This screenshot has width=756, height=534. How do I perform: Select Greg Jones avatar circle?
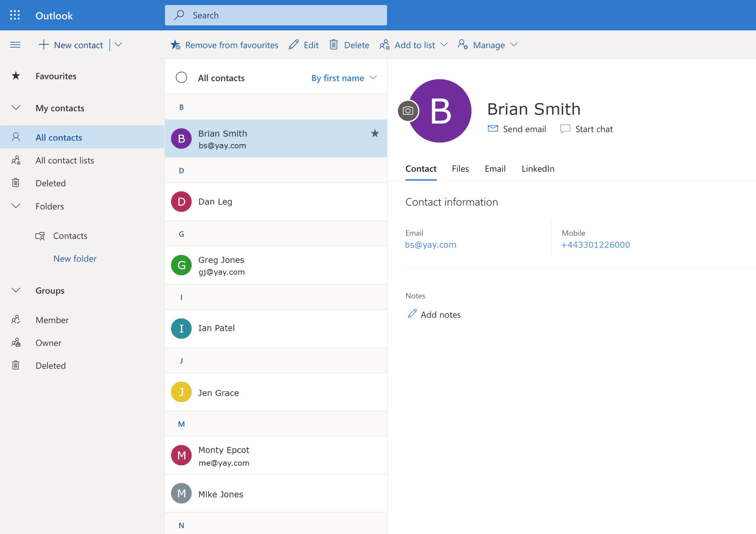click(181, 265)
